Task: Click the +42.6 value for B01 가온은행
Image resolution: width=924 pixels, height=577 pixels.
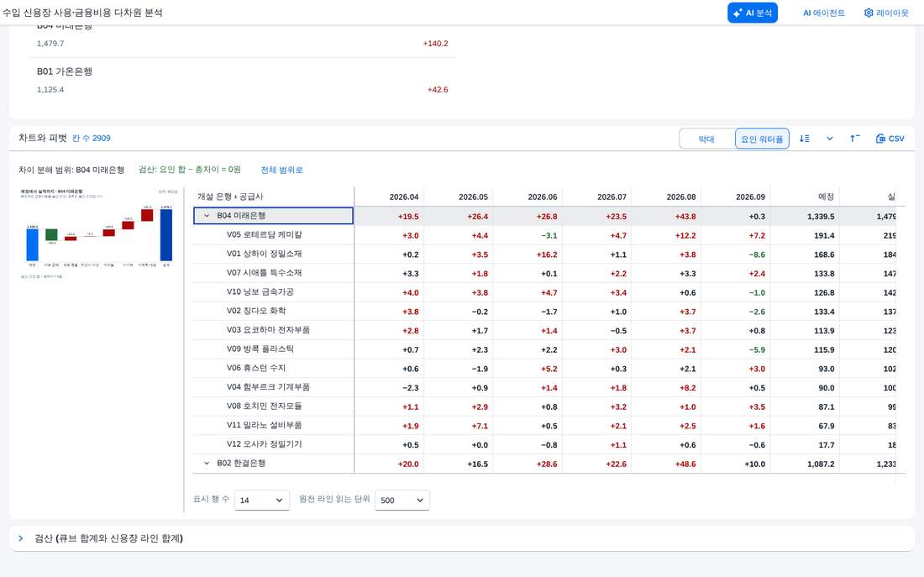Action: pos(438,90)
